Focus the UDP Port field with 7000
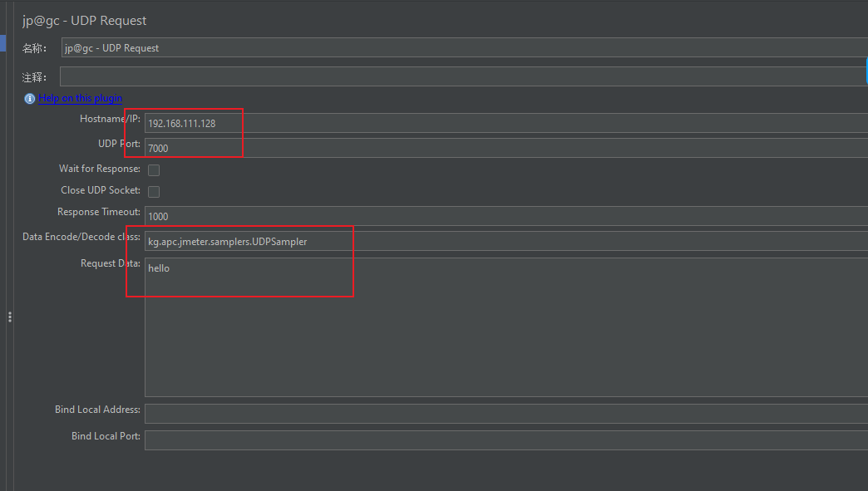868x491 pixels. tap(499, 148)
